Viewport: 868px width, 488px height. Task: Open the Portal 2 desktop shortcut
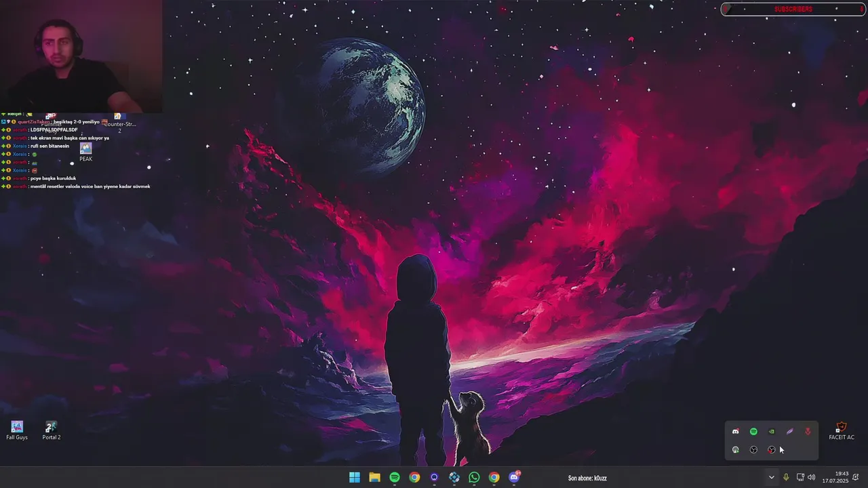pos(51,430)
